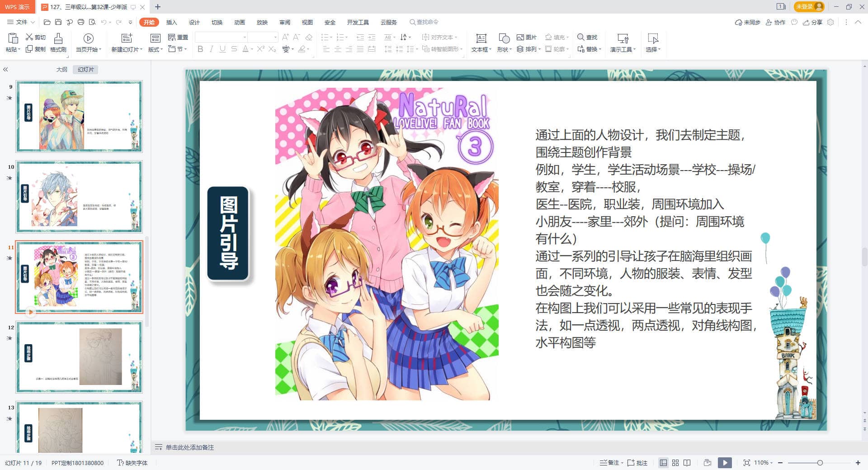
Task: Toggle Strikethrough formatting
Action: coord(234,49)
